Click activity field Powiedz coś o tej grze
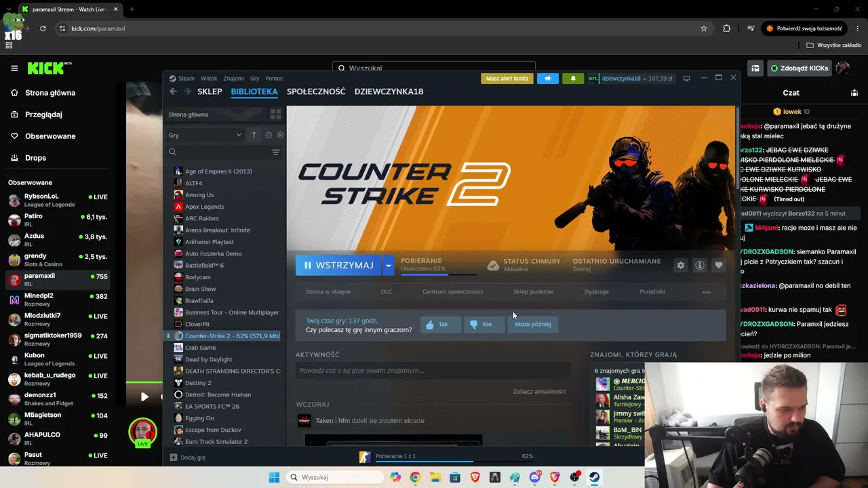 pyautogui.click(x=433, y=371)
